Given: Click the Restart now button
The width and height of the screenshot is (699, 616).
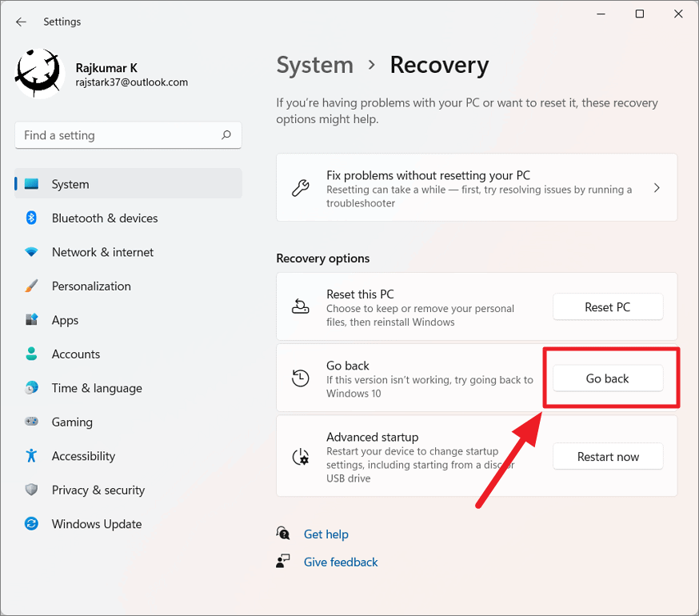Looking at the screenshot, I should [x=608, y=456].
